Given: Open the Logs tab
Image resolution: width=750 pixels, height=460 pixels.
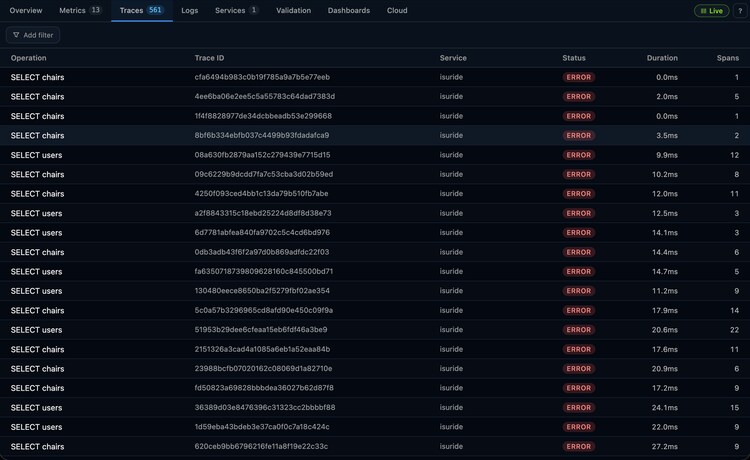Looking at the screenshot, I should 189,11.
